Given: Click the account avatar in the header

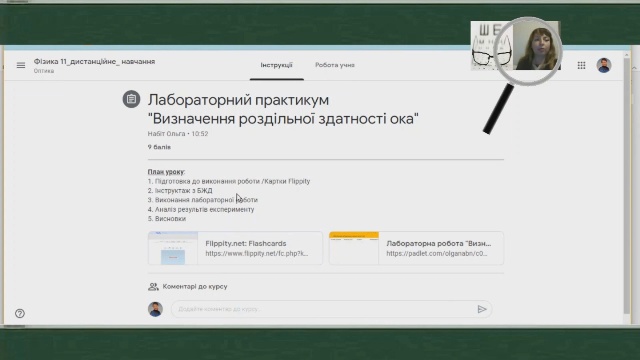Looking at the screenshot, I should tap(604, 65).
